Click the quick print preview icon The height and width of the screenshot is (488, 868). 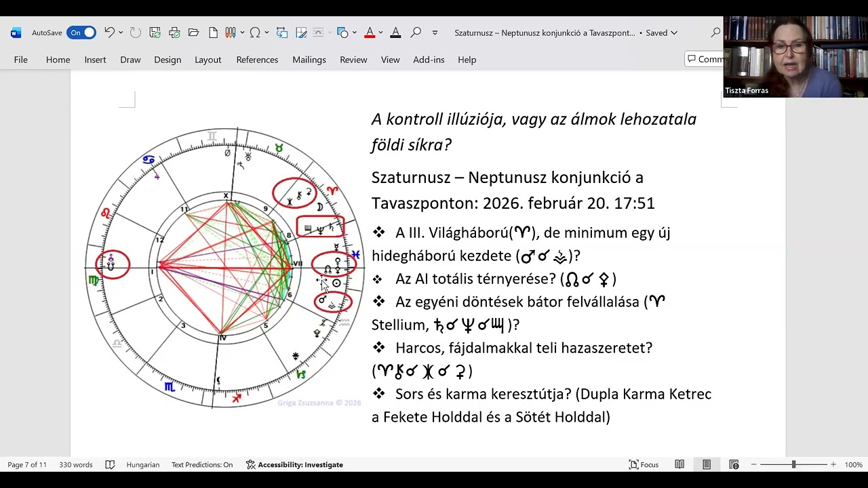click(174, 33)
